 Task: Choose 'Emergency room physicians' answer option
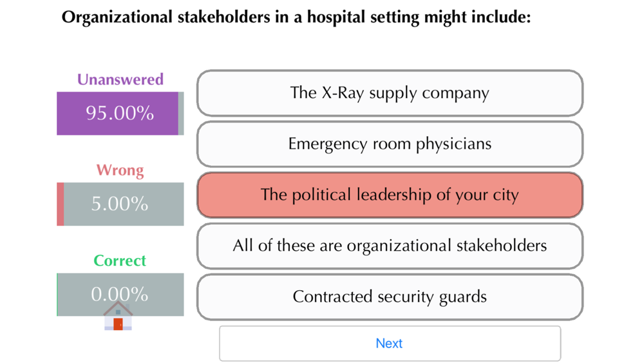[x=390, y=144]
